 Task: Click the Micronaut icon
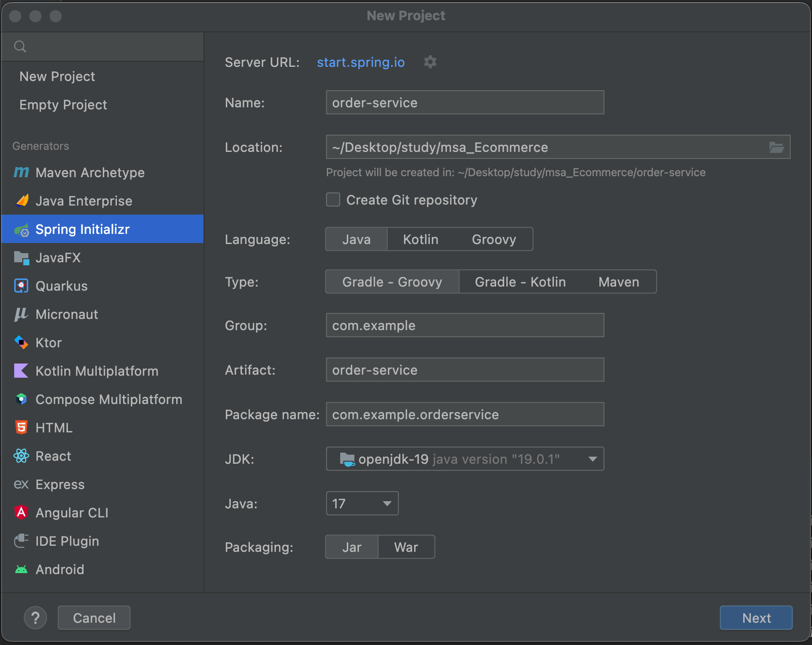[x=21, y=314]
